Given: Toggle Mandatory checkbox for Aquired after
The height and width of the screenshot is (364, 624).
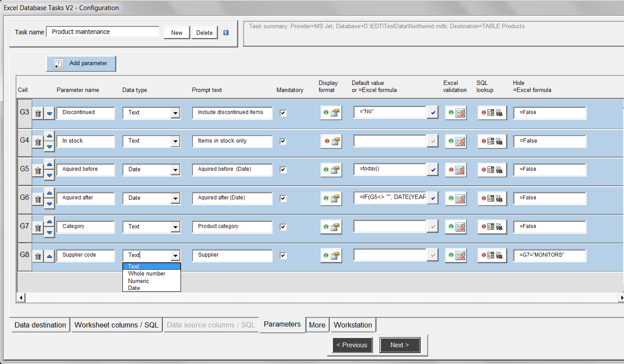Looking at the screenshot, I should tap(283, 199).
